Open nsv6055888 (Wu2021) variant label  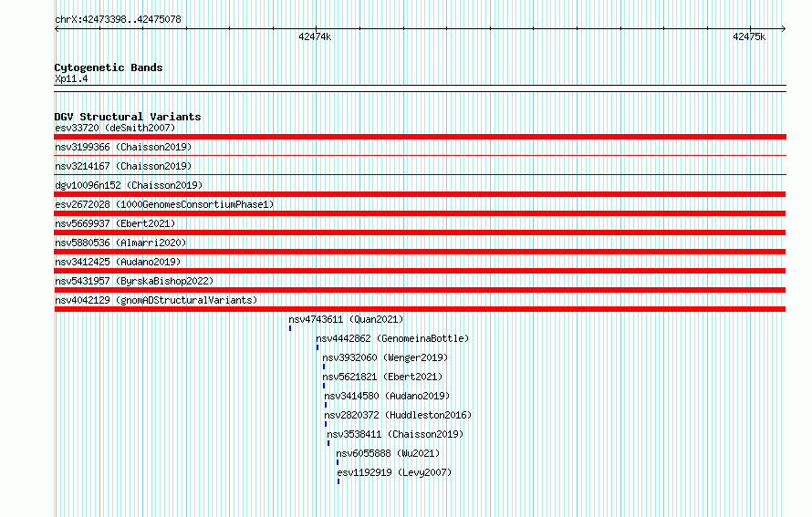[388, 453]
